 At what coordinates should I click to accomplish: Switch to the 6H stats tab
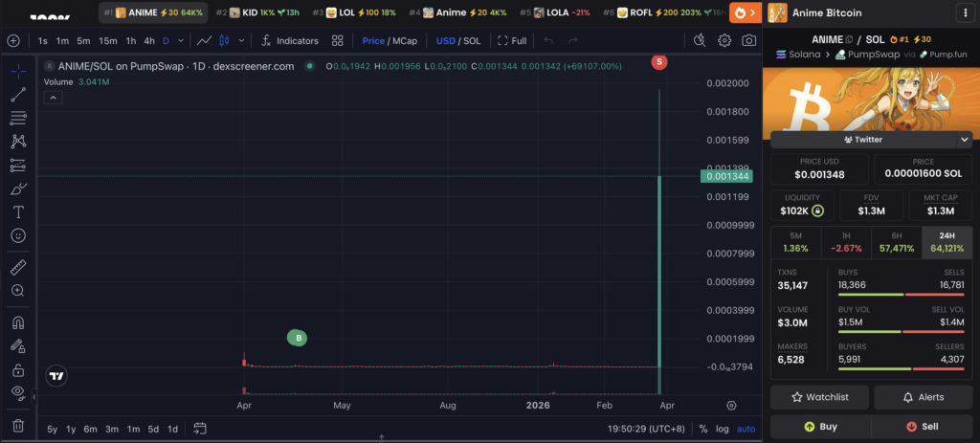pyautogui.click(x=895, y=241)
